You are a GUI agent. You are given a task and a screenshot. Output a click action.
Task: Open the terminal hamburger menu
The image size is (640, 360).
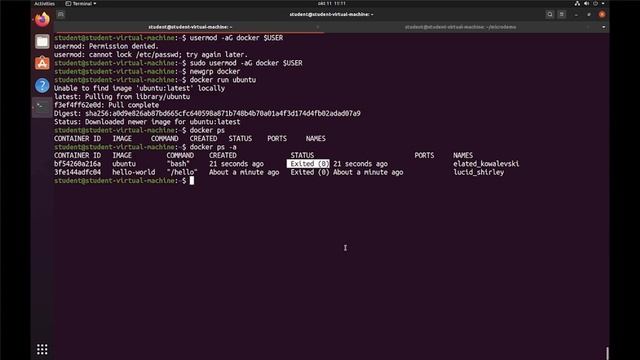tap(562, 14)
